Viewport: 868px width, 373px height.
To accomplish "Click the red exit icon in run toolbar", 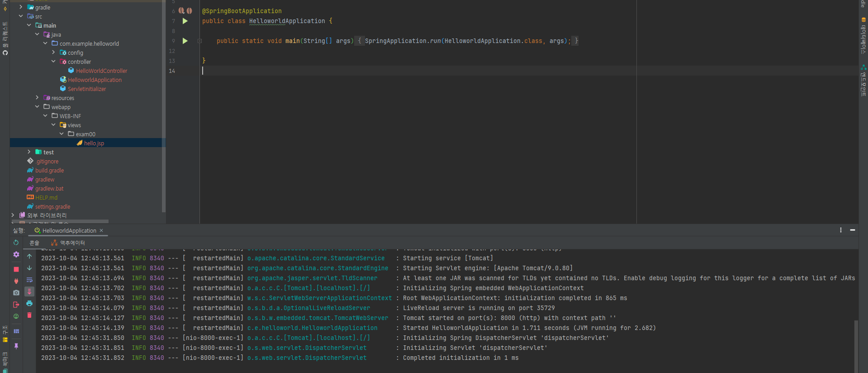I will [16, 305].
